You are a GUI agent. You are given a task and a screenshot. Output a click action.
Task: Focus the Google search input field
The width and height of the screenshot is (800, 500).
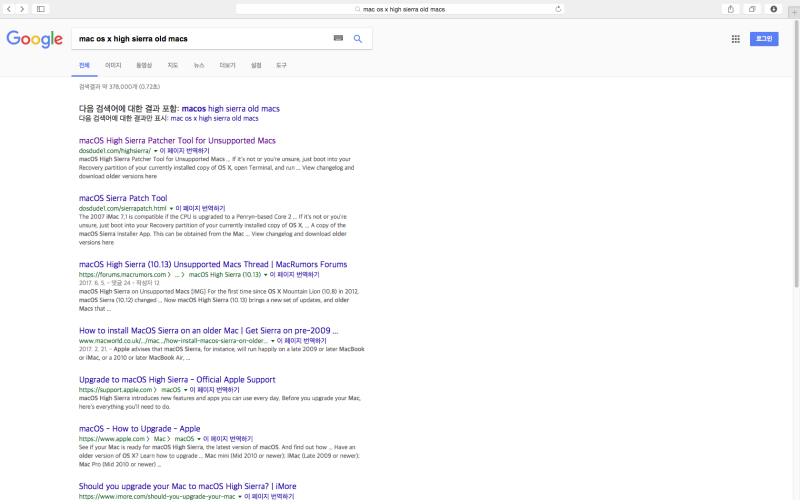[202, 39]
